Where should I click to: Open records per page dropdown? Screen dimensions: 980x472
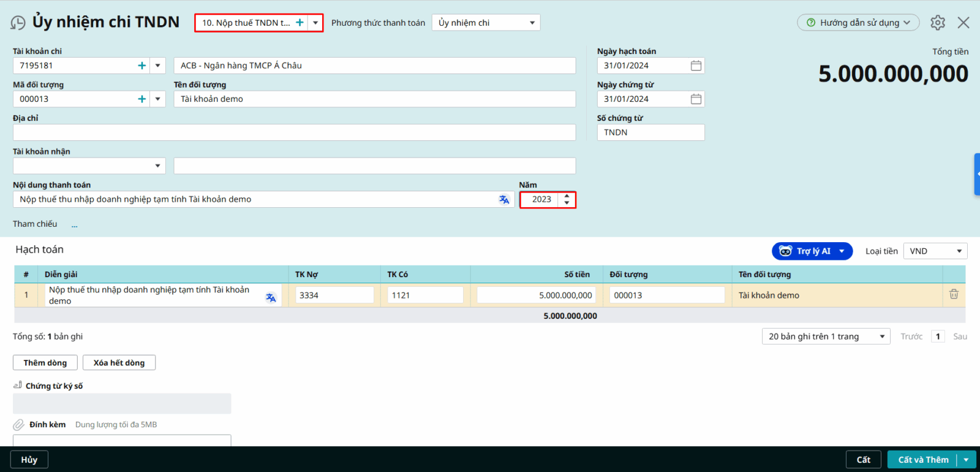[881, 337]
